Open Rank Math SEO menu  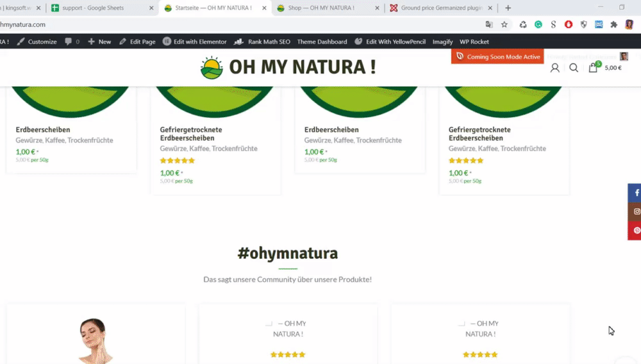point(262,42)
